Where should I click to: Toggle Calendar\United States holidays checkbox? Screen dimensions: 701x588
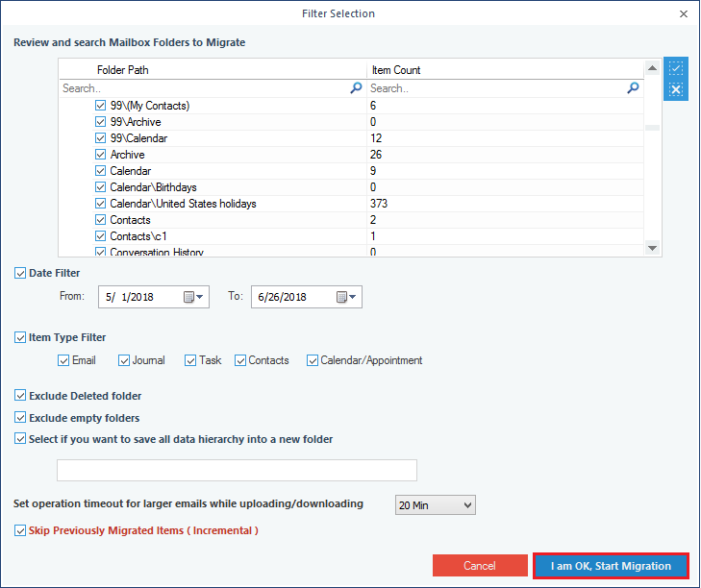[100, 204]
